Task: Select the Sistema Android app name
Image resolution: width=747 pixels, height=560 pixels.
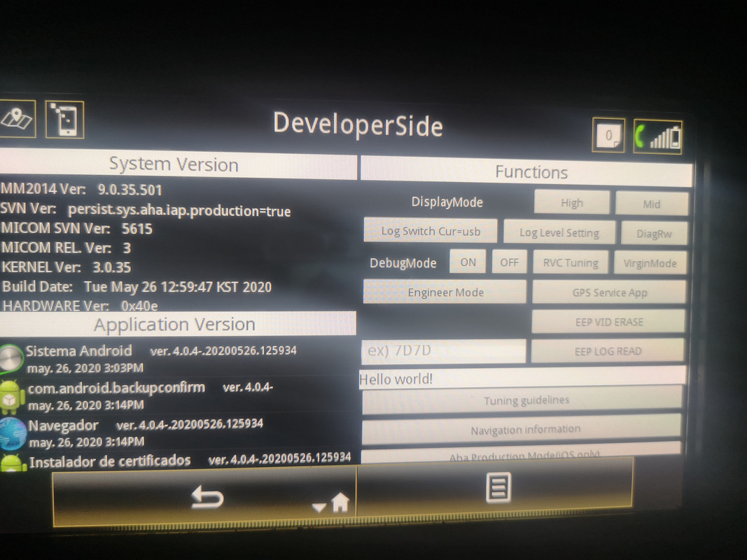Action: click(78, 351)
